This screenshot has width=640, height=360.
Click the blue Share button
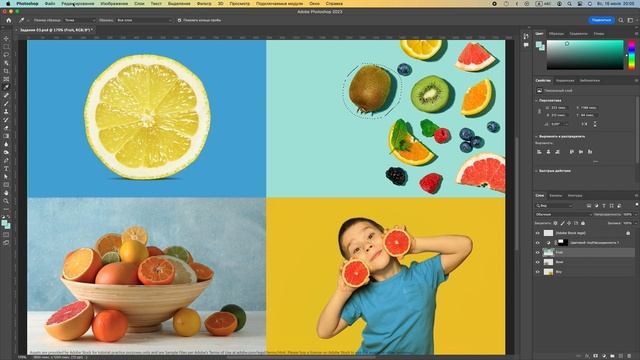coord(601,20)
